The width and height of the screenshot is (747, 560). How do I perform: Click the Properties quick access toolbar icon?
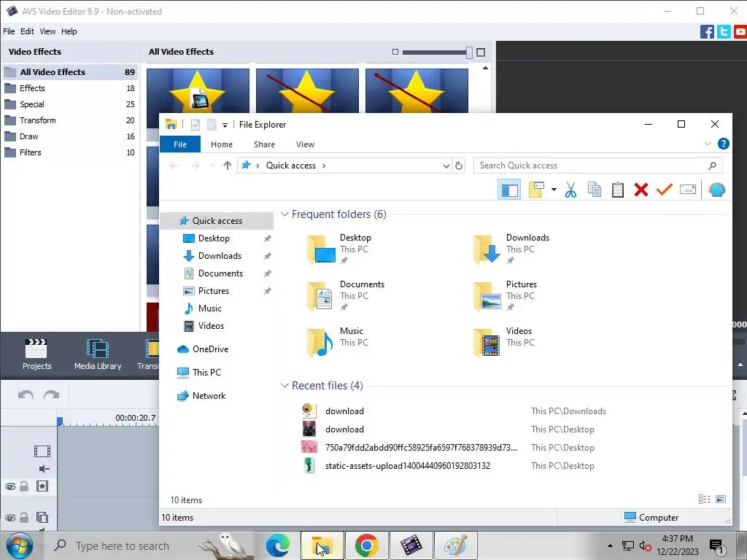click(x=196, y=125)
